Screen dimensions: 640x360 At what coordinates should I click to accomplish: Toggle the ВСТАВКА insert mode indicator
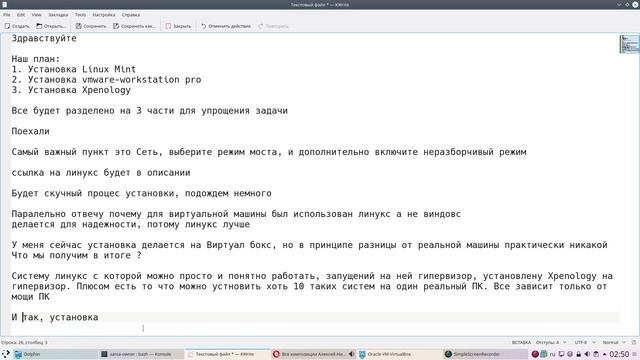pos(521,342)
